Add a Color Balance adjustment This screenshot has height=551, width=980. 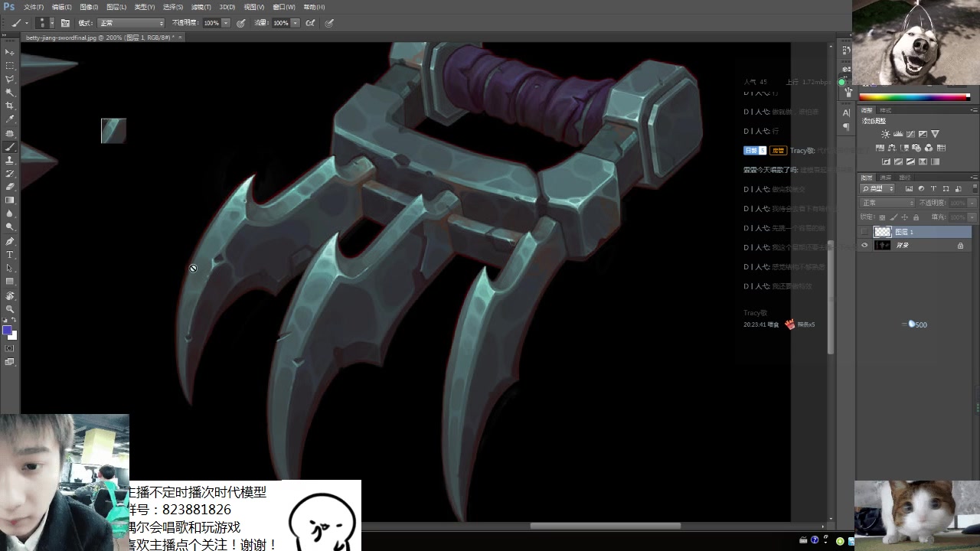click(892, 148)
